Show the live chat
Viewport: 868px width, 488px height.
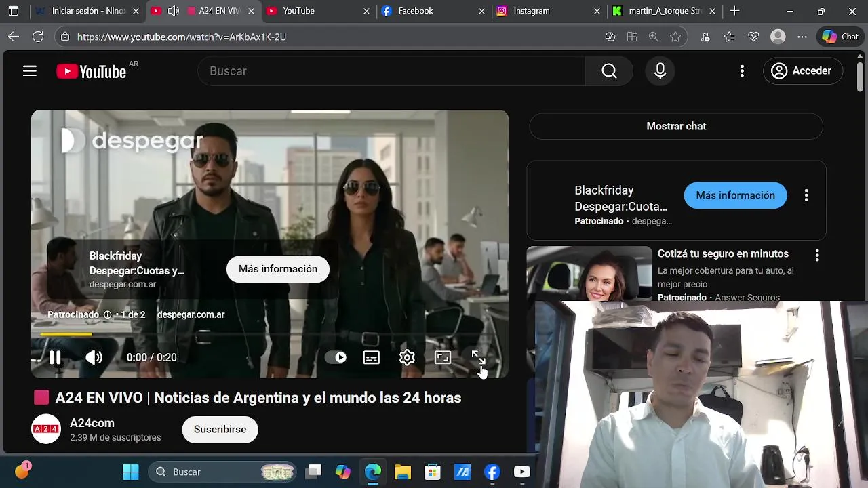[x=676, y=126]
